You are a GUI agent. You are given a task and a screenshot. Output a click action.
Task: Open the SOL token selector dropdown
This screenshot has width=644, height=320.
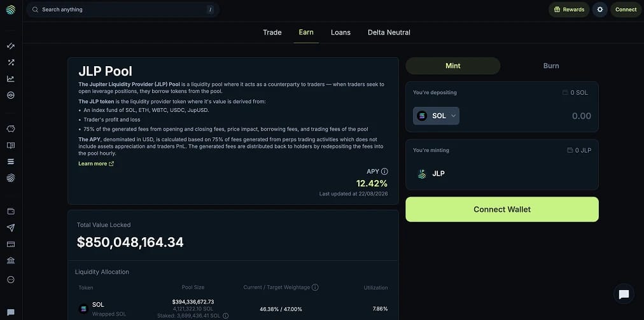point(436,116)
